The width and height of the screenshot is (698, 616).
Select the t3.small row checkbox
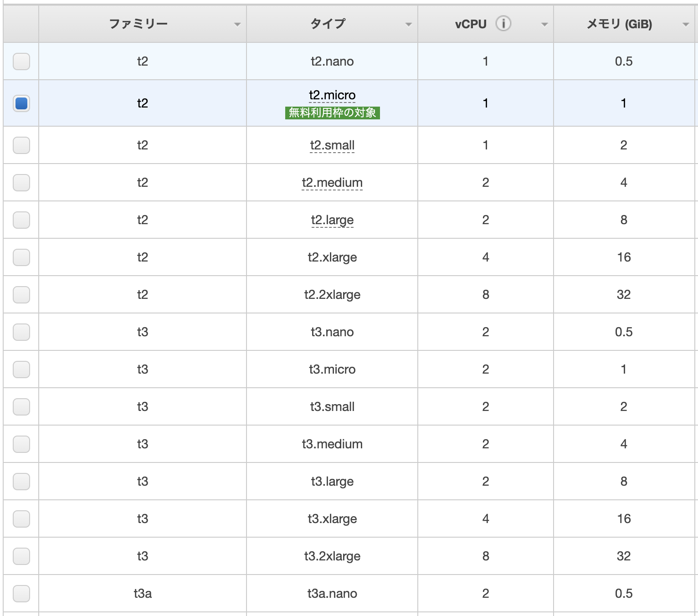point(21,407)
